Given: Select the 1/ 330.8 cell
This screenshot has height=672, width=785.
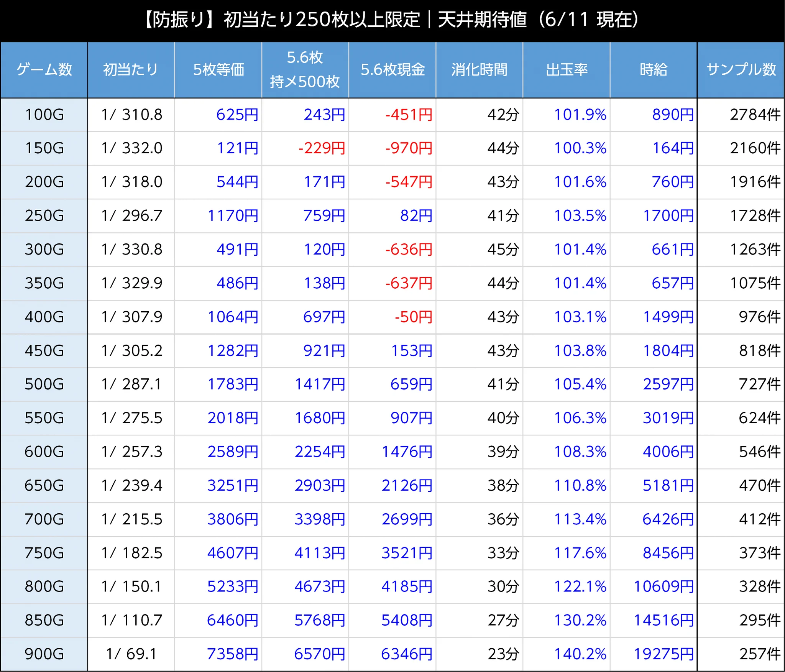Looking at the screenshot, I should tap(131, 249).
